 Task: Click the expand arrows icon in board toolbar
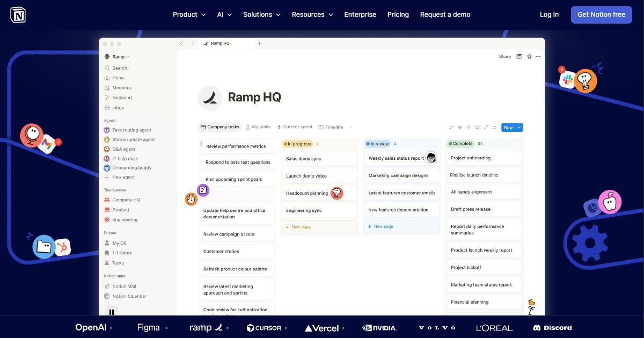(486, 128)
